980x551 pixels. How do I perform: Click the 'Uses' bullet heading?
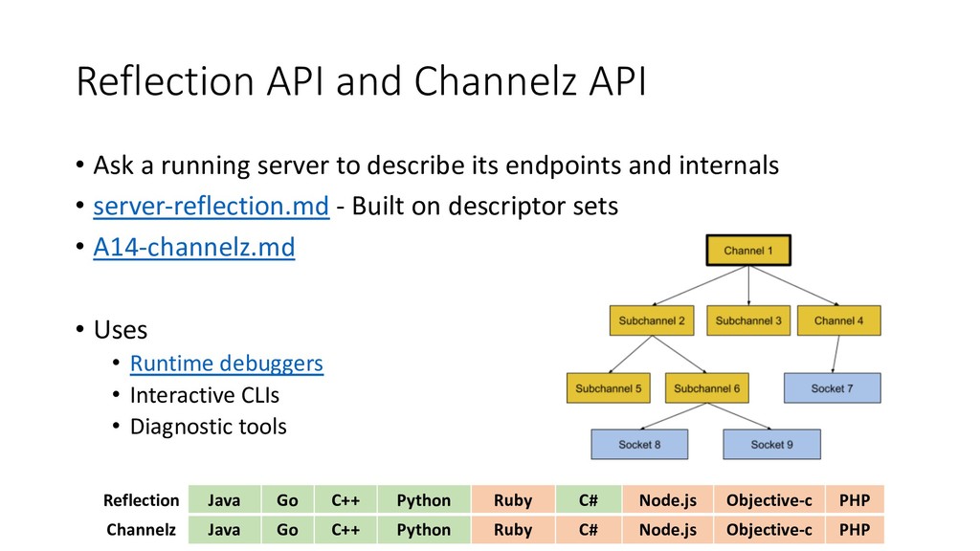(121, 330)
